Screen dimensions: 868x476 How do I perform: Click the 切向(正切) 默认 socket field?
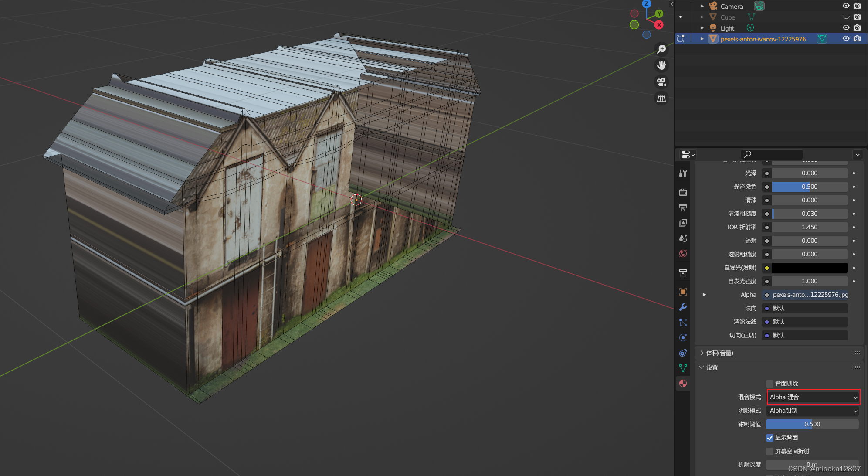(805, 335)
